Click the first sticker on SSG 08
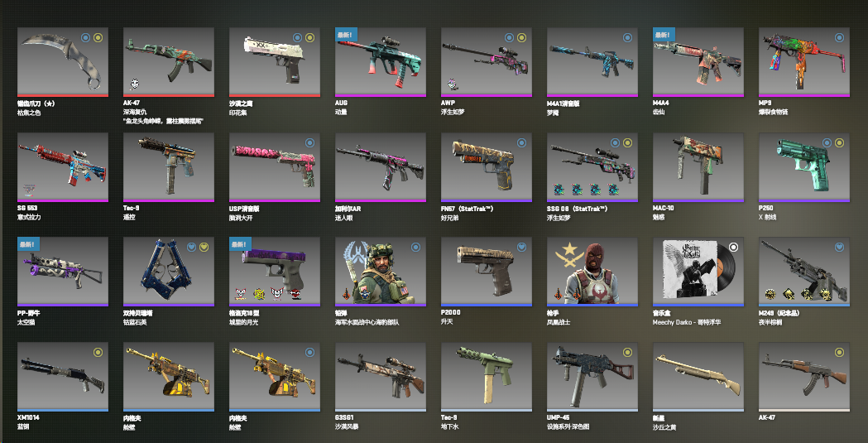 (x=559, y=190)
